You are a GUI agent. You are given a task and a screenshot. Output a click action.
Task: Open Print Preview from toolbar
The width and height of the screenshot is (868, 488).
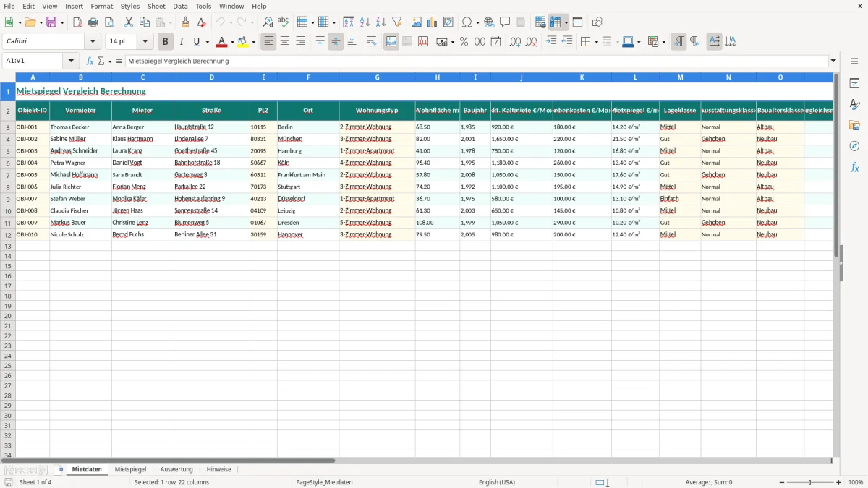pos(109,22)
